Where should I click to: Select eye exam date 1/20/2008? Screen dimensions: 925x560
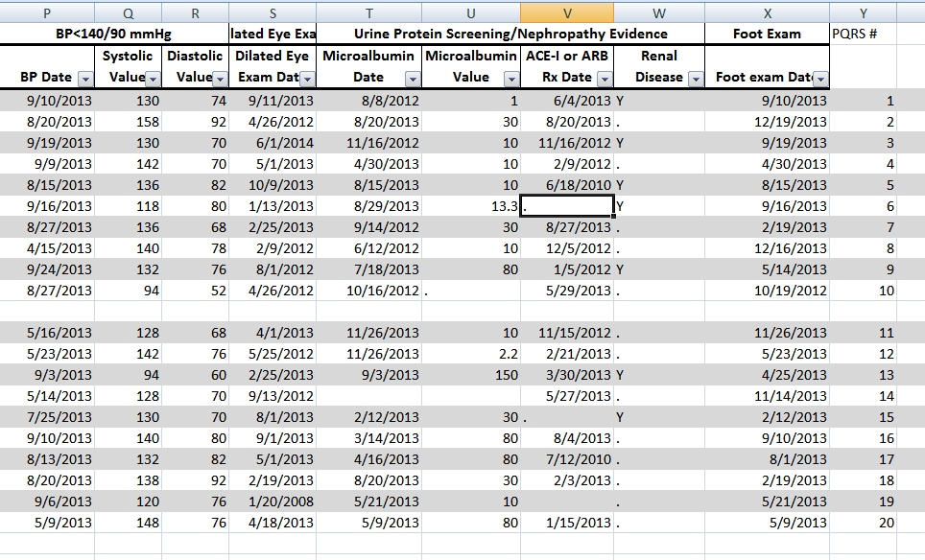pyautogui.click(x=273, y=502)
